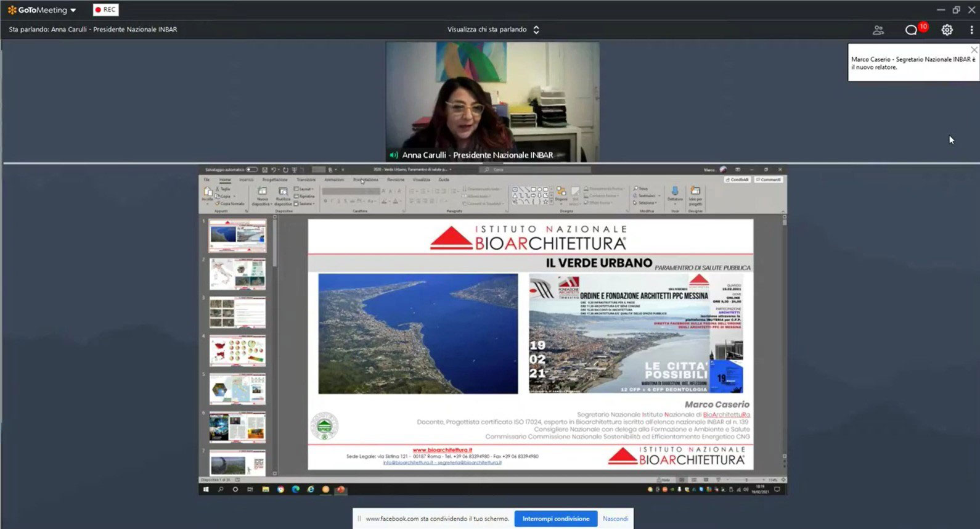The height and width of the screenshot is (529, 980).
Task: Select slide 2 thumbnail with Italy map
Action: (237, 274)
